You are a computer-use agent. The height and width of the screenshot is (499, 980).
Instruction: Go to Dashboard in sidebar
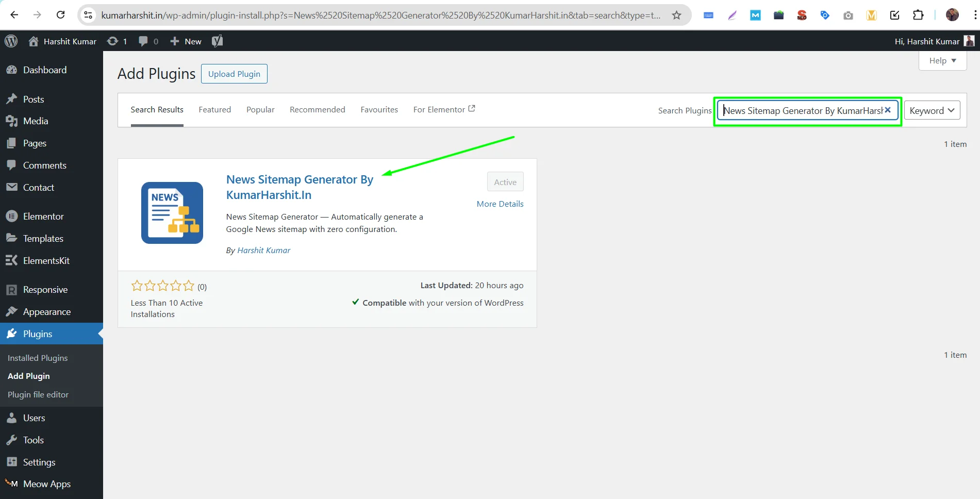[52, 70]
